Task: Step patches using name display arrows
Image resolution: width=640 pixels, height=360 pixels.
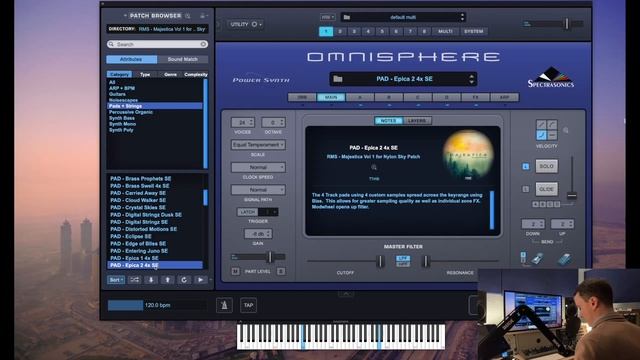Action: coord(471,79)
